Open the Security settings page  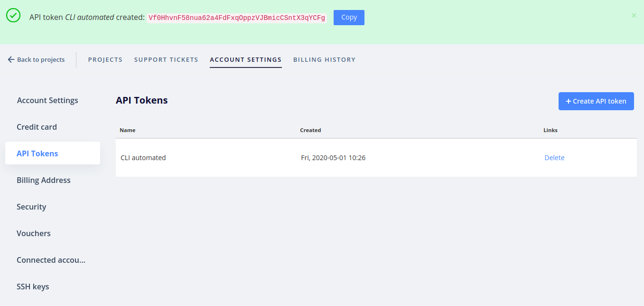coord(31,207)
